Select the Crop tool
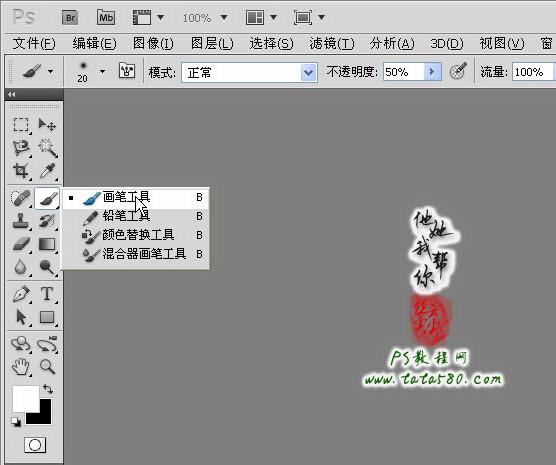Viewport: 556px width, 465px height. pyautogui.click(x=21, y=171)
